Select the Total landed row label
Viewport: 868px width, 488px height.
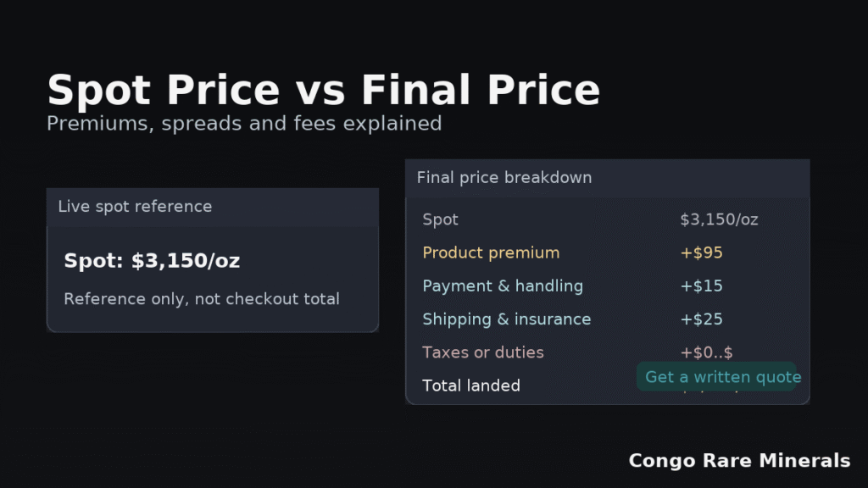[x=471, y=385]
